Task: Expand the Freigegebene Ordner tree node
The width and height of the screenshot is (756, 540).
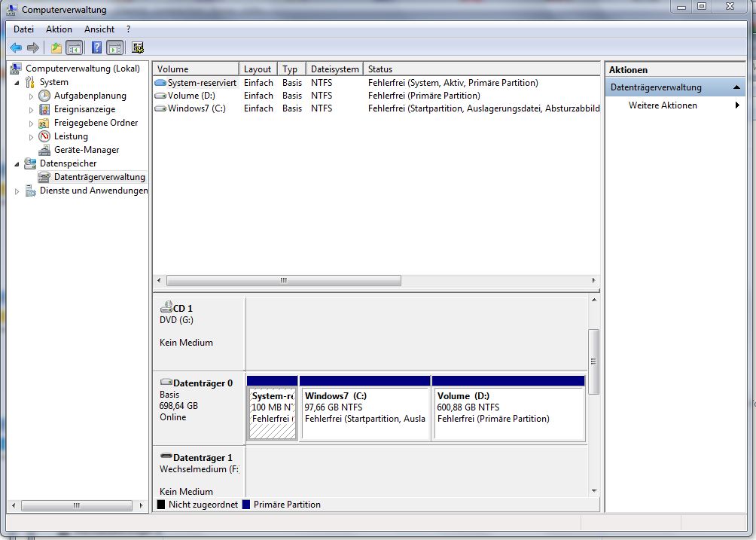Action: pyautogui.click(x=32, y=124)
